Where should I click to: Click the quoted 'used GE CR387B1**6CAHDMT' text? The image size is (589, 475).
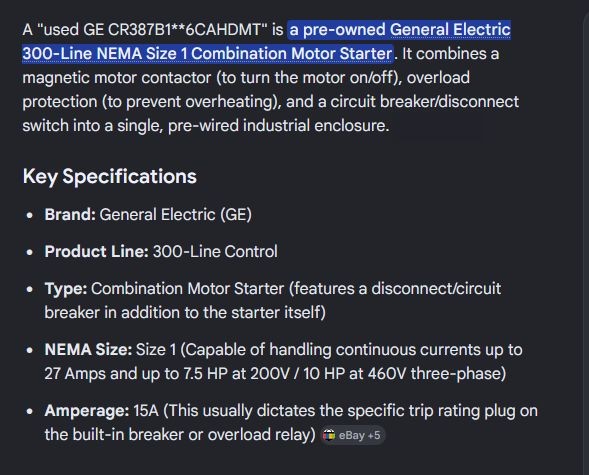pos(152,30)
